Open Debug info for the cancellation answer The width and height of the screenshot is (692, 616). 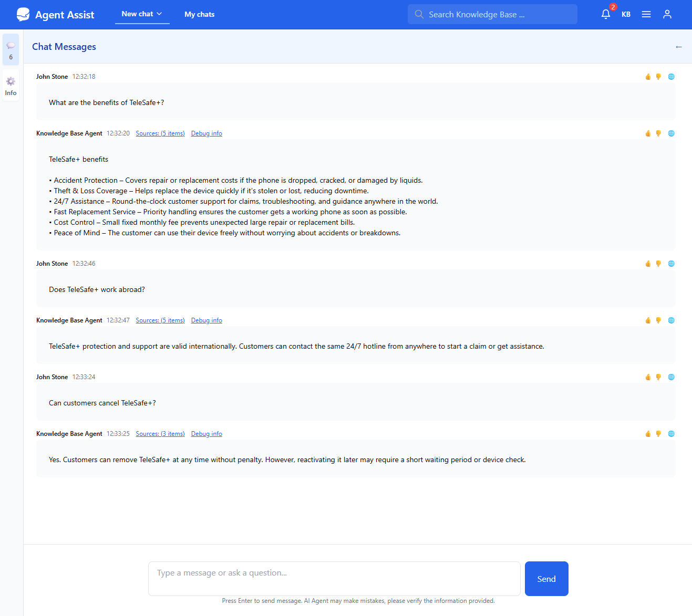pyautogui.click(x=206, y=433)
